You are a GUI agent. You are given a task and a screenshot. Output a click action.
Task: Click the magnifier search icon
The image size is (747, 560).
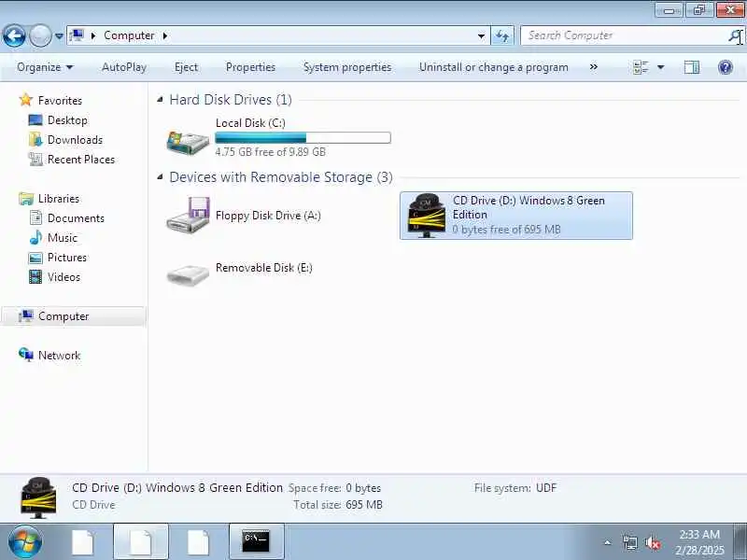pyautogui.click(x=736, y=35)
